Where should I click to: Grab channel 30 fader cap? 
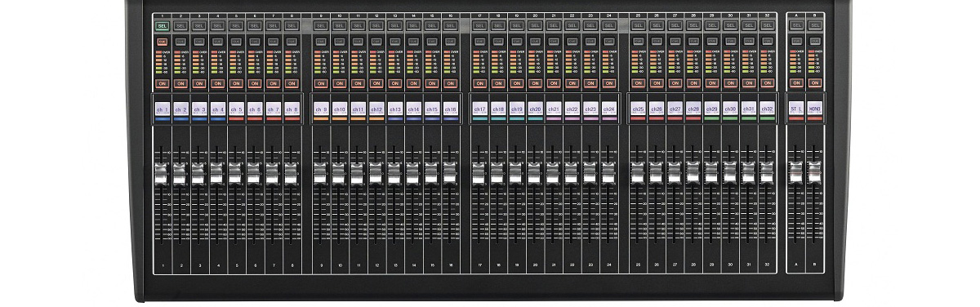[x=730, y=171]
